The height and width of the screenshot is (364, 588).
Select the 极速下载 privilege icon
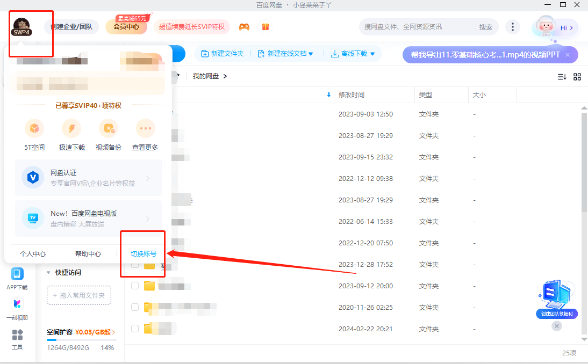point(71,128)
